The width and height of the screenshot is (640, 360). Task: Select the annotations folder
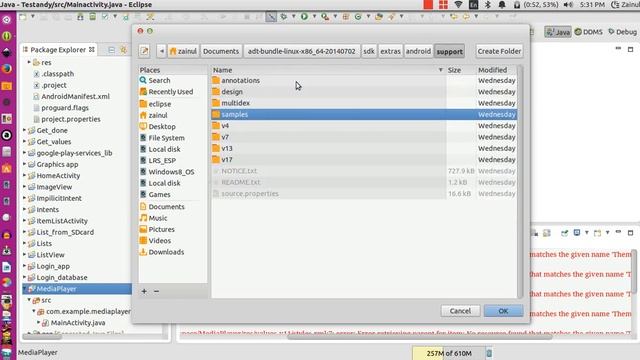364,80
